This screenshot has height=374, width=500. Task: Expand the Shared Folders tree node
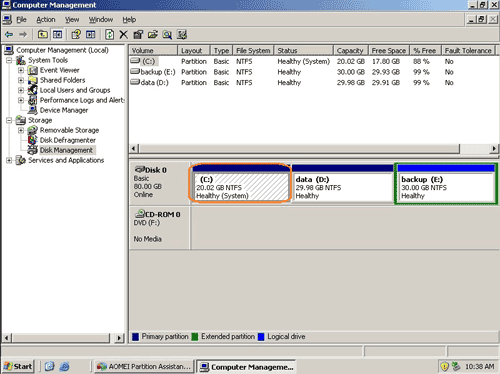[21, 80]
